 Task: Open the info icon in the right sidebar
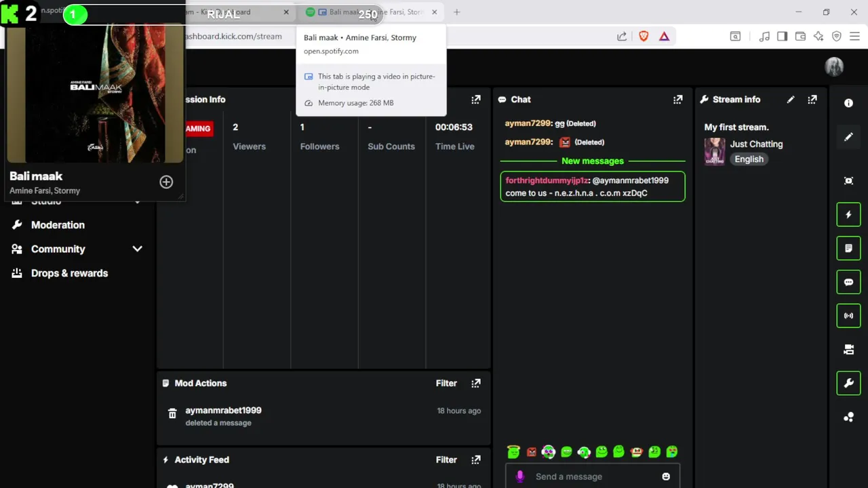pos(848,103)
